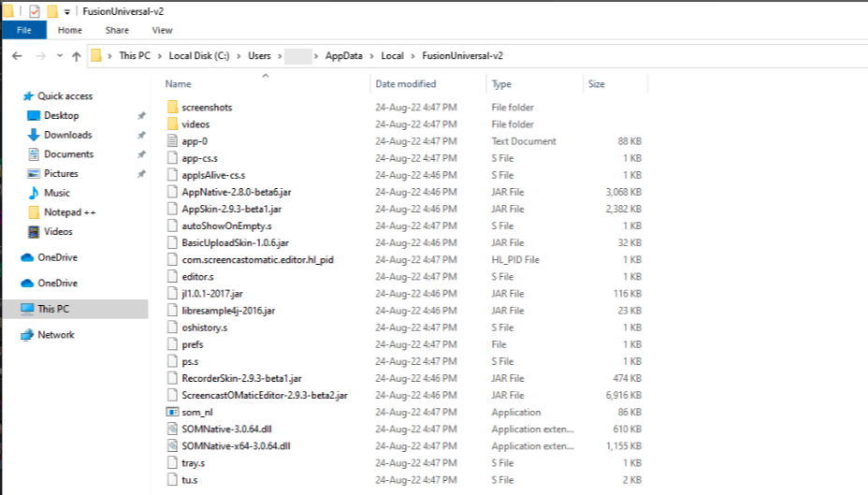This screenshot has width=868, height=495.
Task: Sort by the Date modified column header
Action: (405, 84)
